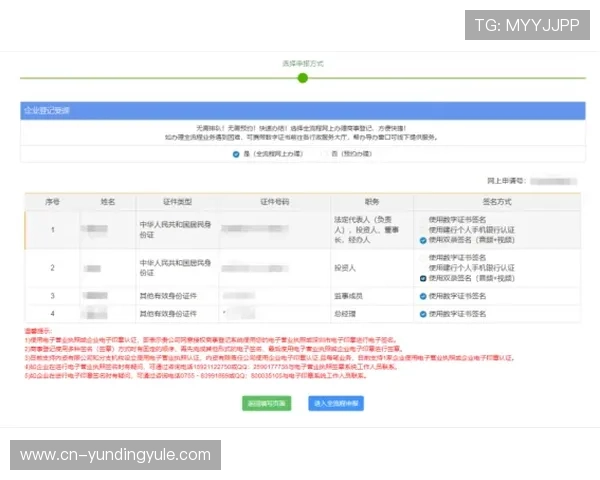
Task: Click 其他有效身份证件 in row 3
Action: pyautogui.click(x=168, y=296)
